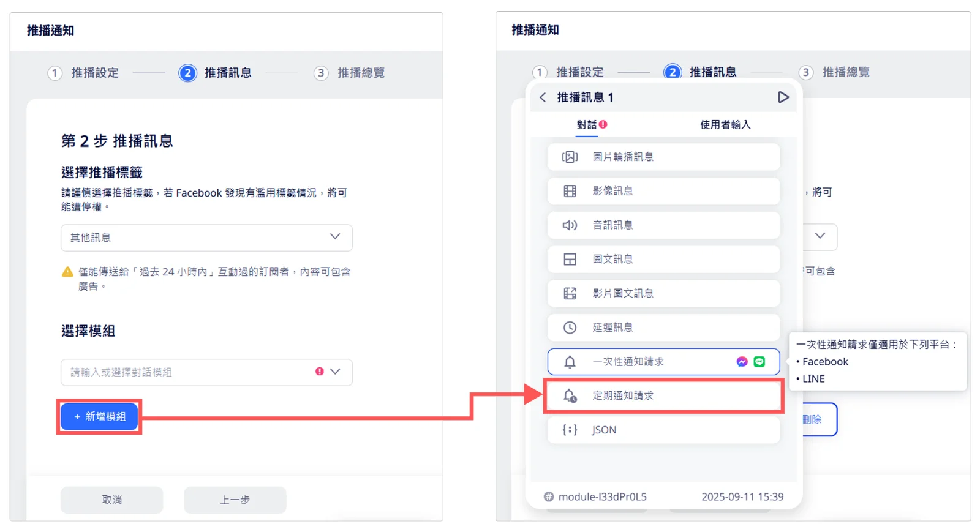Image resolution: width=980 pixels, height=532 pixels.
Task: Go to step 3 推播總覽, right window
Action: click(x=834, y=72)
